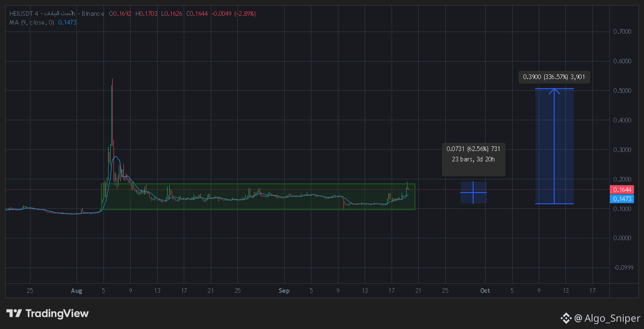This screenshot has height=329, width=644.
Task: Click the @Algo_Sniper username text
Action: pyautogui.click(x=607, y=319)
